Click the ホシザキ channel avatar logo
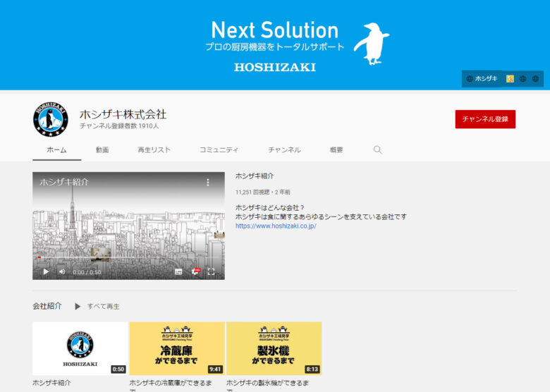 tap(51, 119)
